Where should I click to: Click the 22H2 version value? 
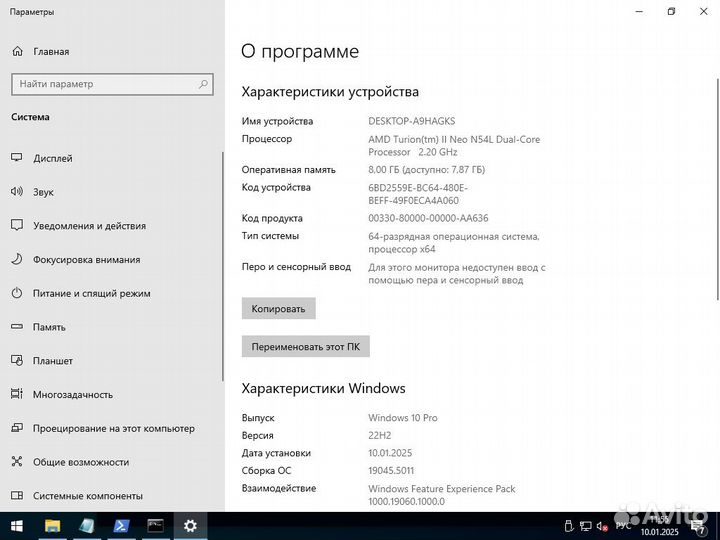click(x=379, y=435)
